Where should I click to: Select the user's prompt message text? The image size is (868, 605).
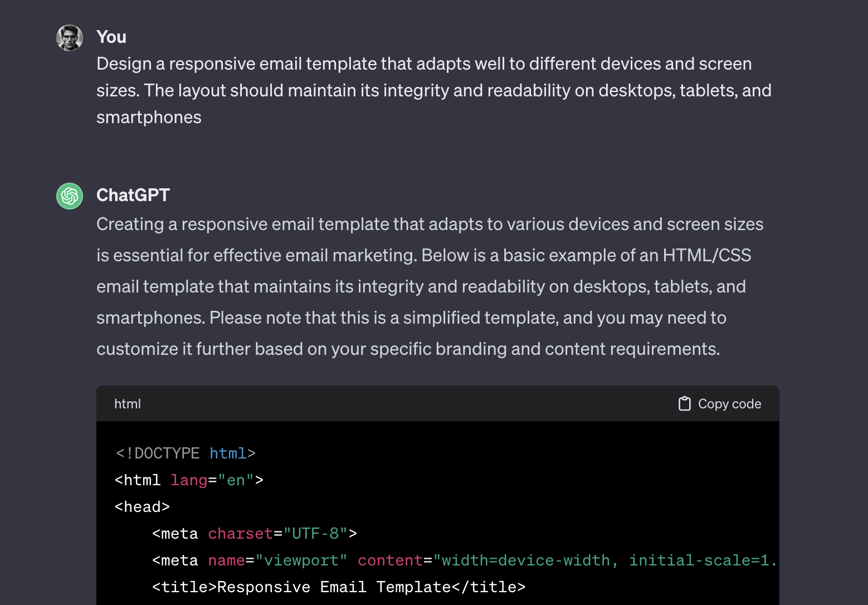tap(429, 90)
